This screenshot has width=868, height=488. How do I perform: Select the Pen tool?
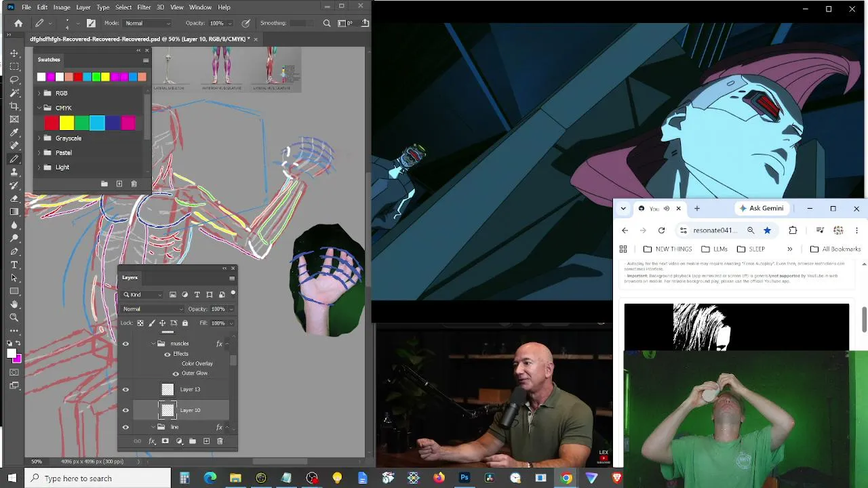point(14,251)
